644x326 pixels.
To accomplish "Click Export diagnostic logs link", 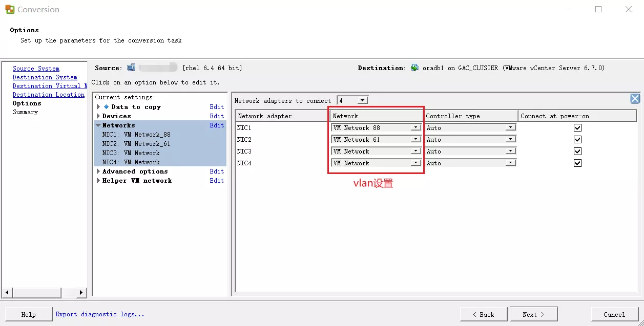I will click(100, 314).
